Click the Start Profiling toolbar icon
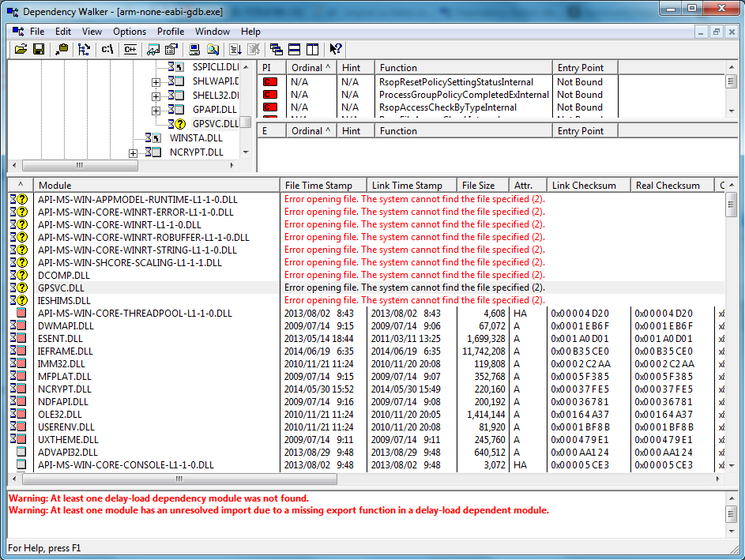This screenshot has width=745, height=560. pos(235,49)
